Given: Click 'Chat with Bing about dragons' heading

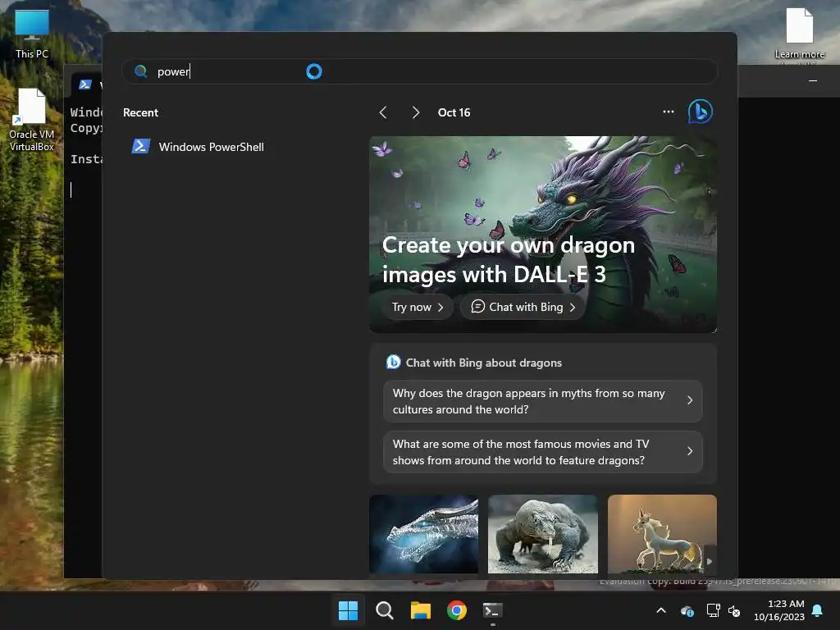Looking at the screenshot, I should click(484, 363).
